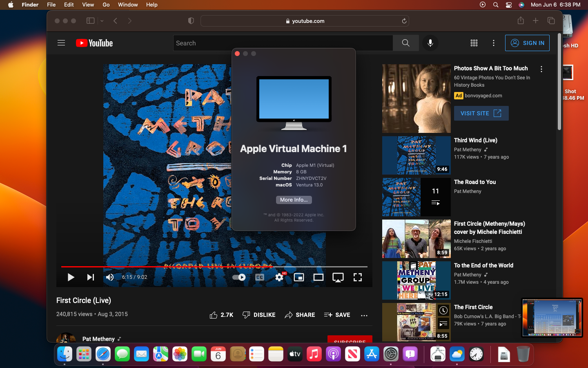Click the YouTube search magnifier button

405,43
